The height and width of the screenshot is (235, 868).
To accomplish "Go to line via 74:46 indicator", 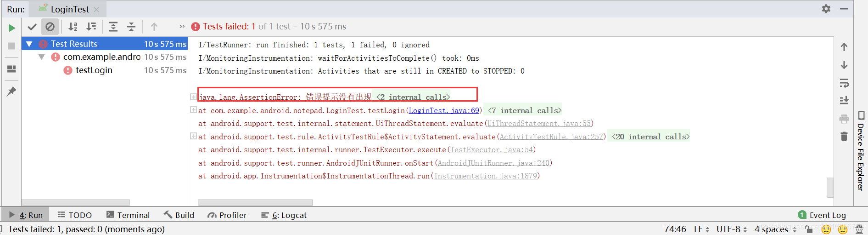I will (675, 229).
